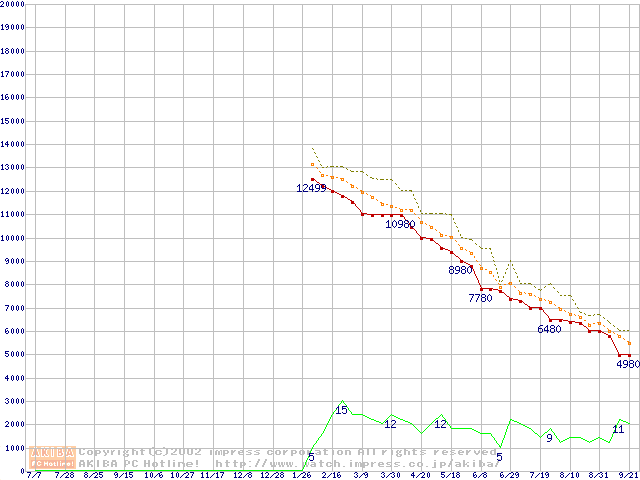Click the 7/7 x-axis date label
This screenshot has height=480, width=640.
(35, 476)
